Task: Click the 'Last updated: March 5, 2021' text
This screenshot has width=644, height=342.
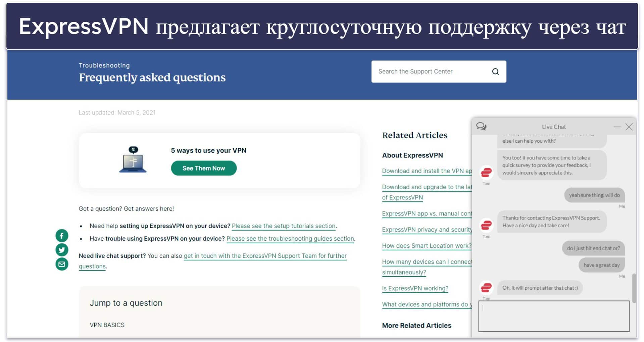Action: pyautogui.click(x=117, y=112)
